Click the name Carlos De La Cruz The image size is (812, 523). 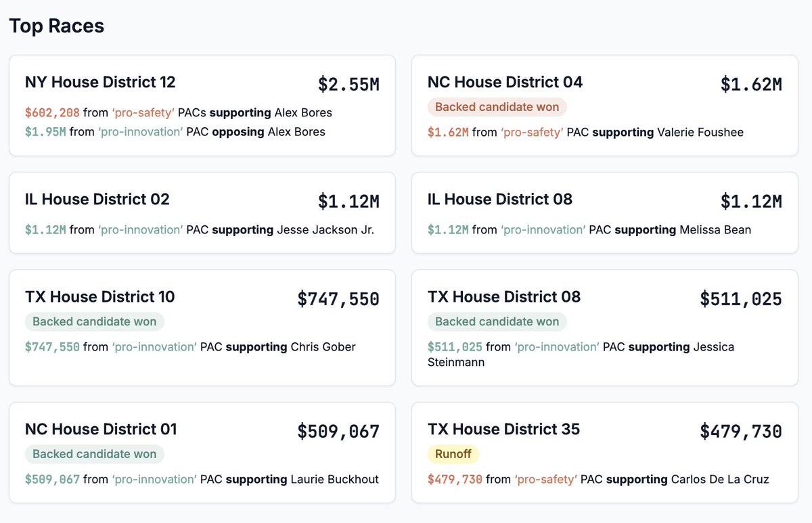(720, 480)
